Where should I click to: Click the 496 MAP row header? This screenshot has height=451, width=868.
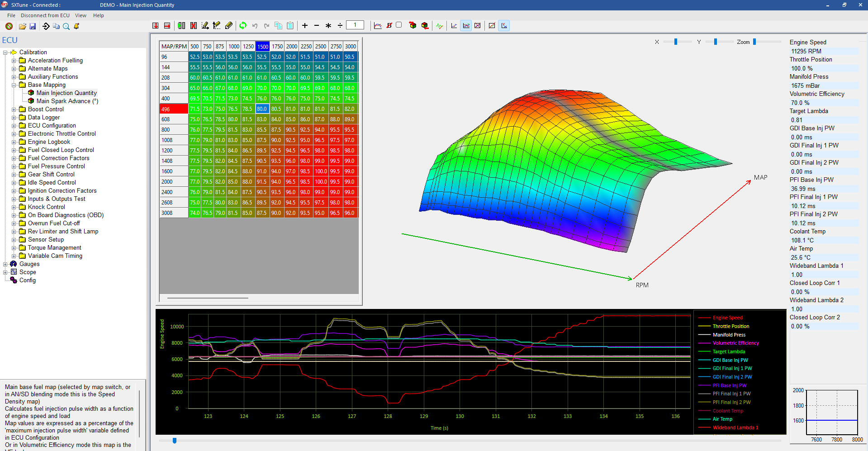(174, 109)
